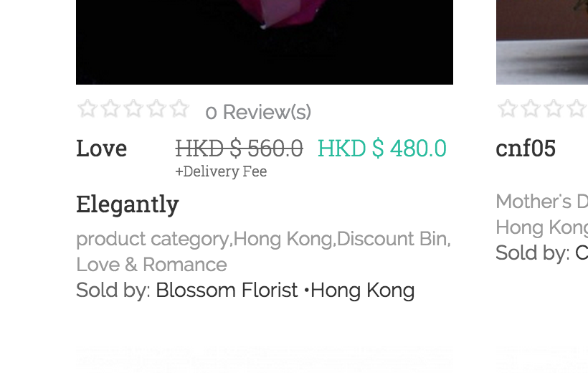Click the second rating star for Love Elegantly
The image size is (588, 373).
point(110,109)
